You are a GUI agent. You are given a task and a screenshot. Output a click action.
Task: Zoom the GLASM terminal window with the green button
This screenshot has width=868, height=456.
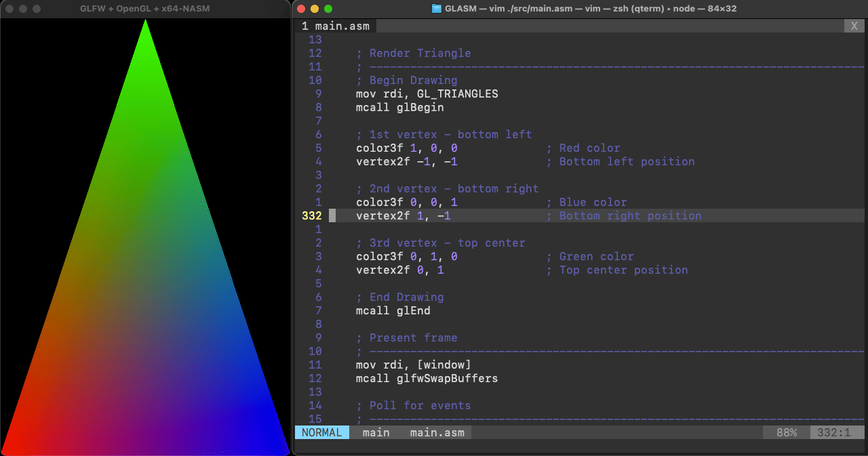click(x=328, y=9)
